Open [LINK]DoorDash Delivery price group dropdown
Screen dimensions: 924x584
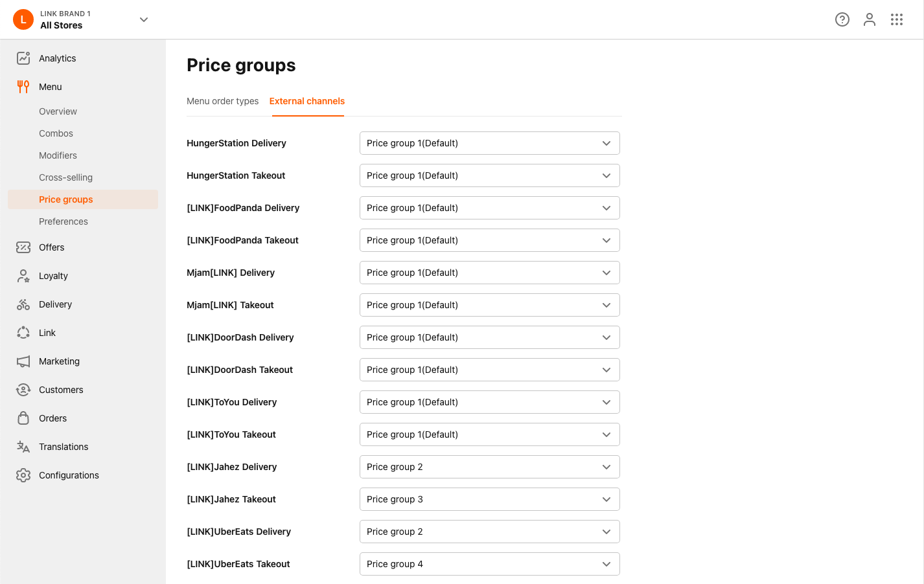(490, 337)
